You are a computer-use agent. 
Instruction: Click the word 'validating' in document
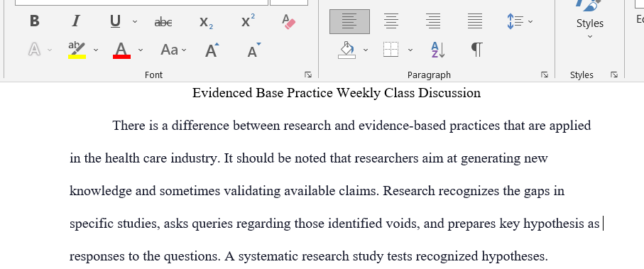point(252,191)
